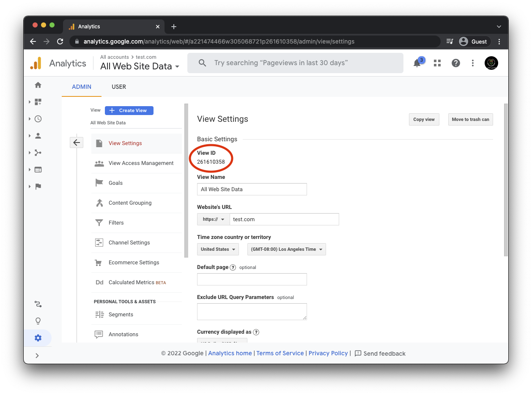The height and width of the screenshot is (395, 532).
Task: Open Audience person icon in sidebar
Action: click(38, 136)
